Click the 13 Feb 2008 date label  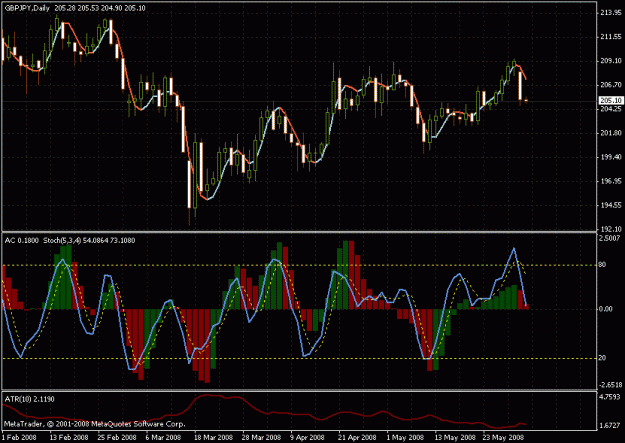69,438
